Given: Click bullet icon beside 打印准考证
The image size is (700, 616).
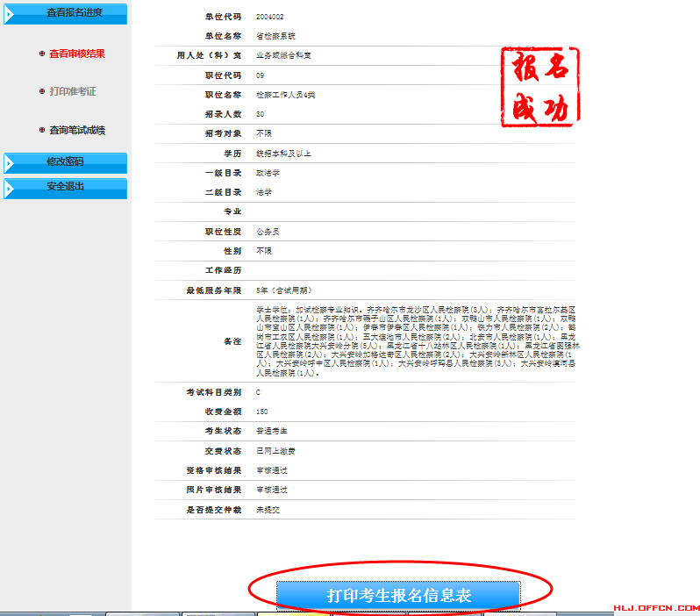Looking at the screenshot, I should (42, 91).
